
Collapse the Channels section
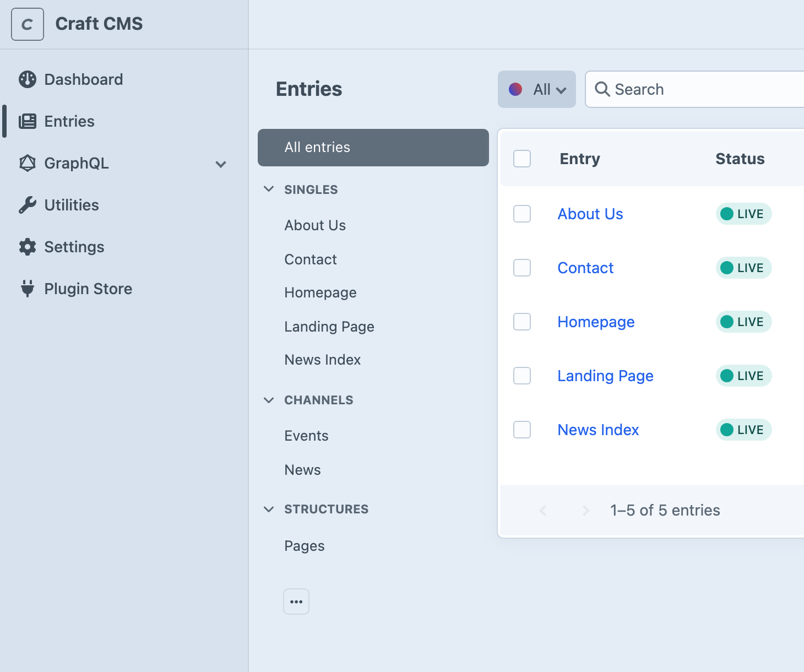point(269,400)
